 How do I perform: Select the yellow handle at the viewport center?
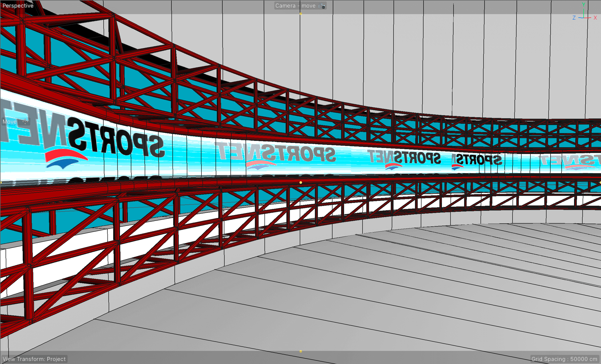point(300,182)
